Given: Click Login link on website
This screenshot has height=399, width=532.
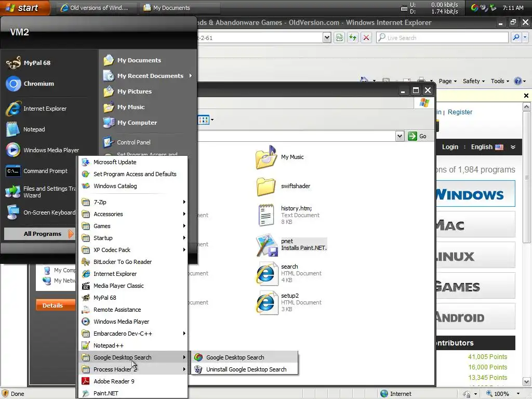Looking at the screenshot, I should [450, 147].
